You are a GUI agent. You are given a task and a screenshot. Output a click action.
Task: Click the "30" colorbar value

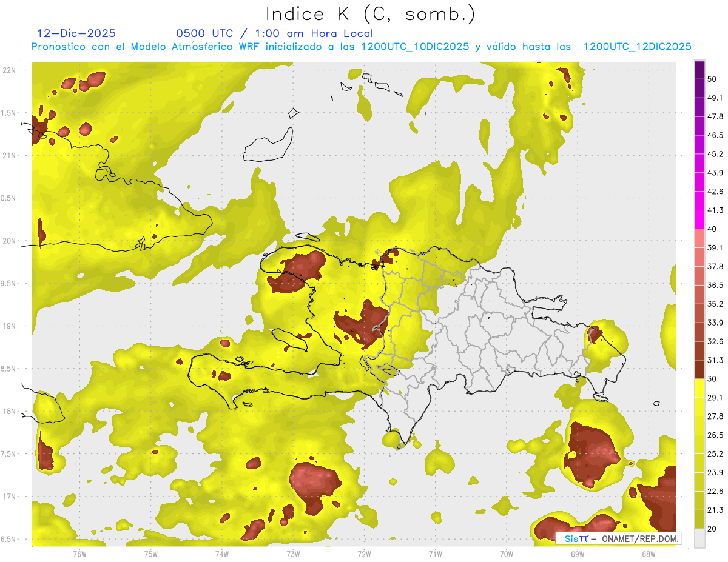pyautogui.click(x=712, y=379)
